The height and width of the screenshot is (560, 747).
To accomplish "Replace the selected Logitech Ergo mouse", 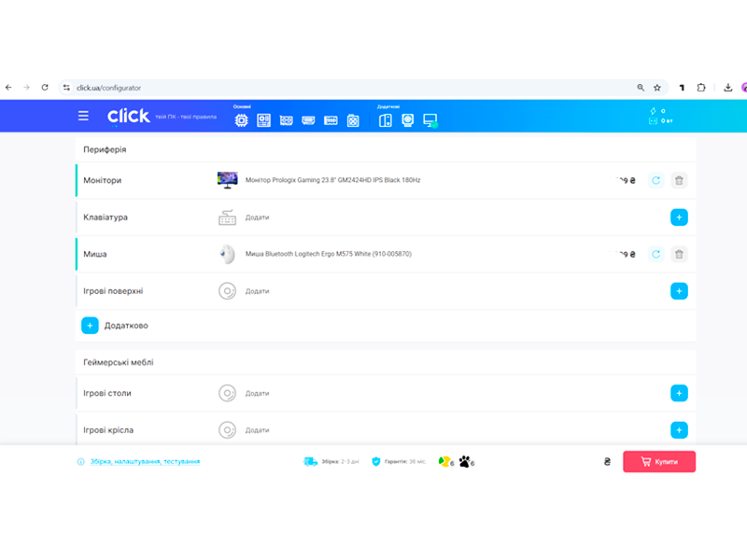I will pos(656,254).
